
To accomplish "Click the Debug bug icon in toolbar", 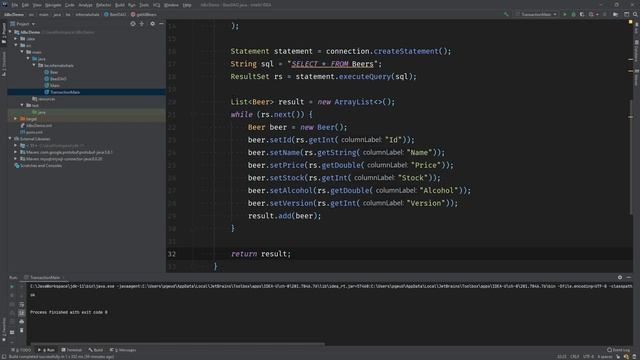I will pos(573,14).
